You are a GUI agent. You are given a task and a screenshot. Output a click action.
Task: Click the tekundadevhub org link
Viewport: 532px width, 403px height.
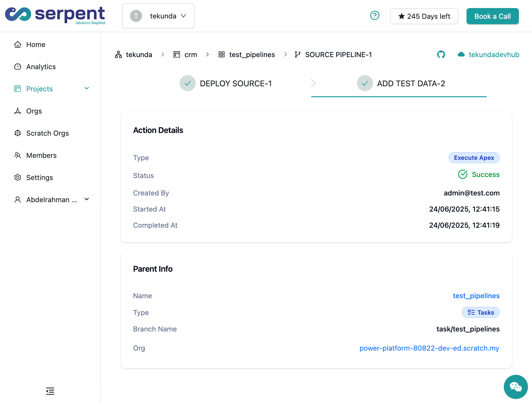click(x=493, y=54)
